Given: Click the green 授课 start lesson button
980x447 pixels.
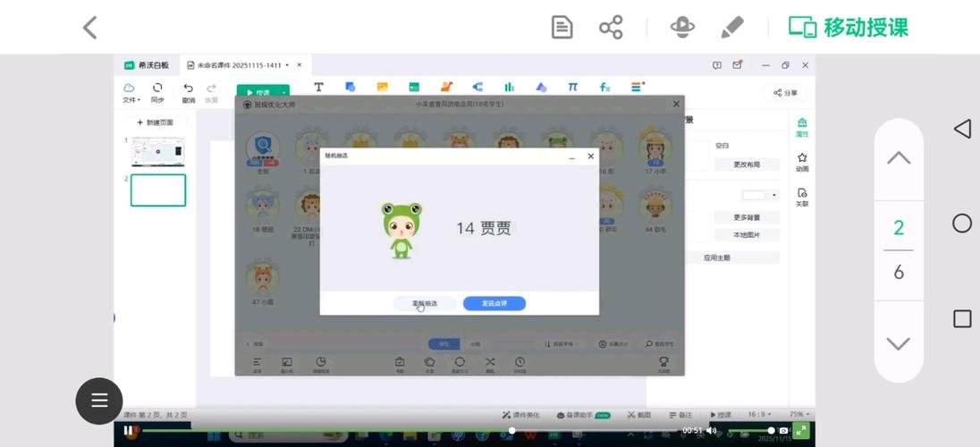Looking at the screenshot, I should coord(258,92).
